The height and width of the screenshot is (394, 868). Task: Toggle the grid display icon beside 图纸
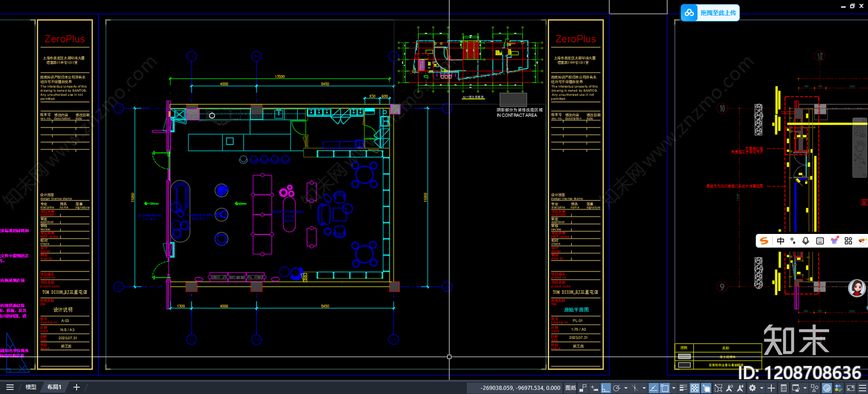tap(583, 388)
